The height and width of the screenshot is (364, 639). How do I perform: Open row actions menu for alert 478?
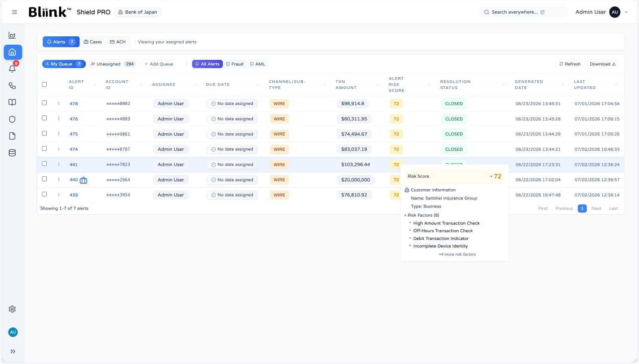(59, 103)
